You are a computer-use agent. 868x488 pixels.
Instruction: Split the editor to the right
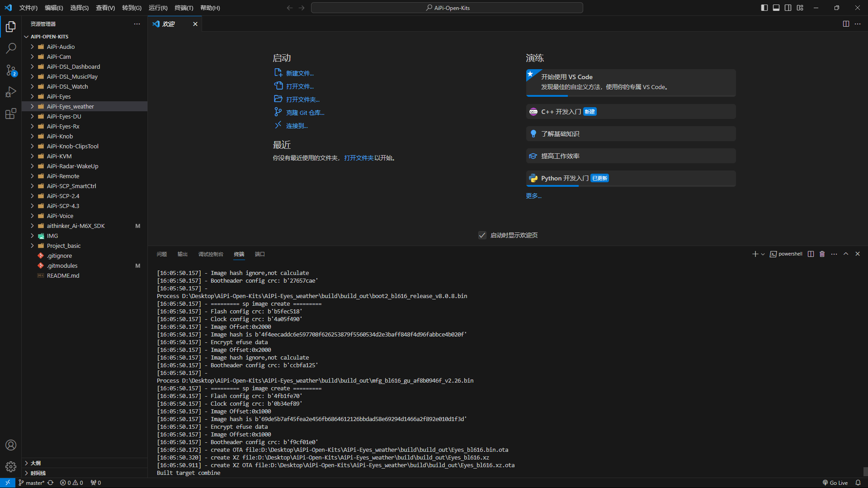tap(846, 24)
